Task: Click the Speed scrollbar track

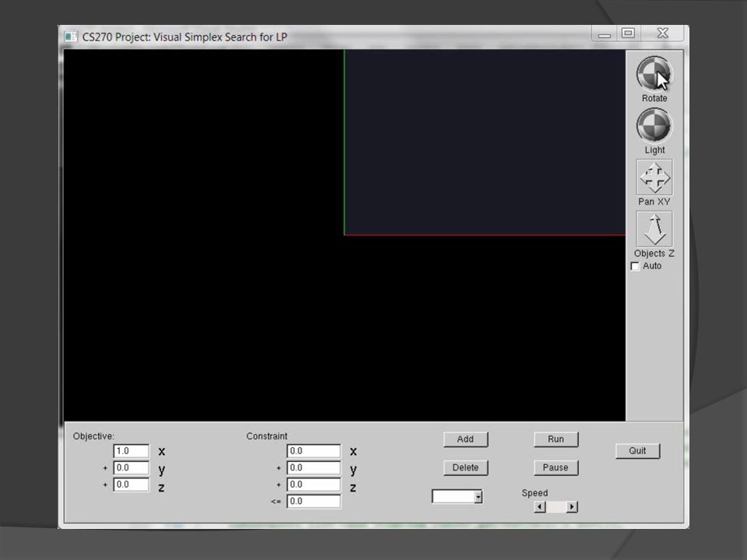Action: point(556,506)
